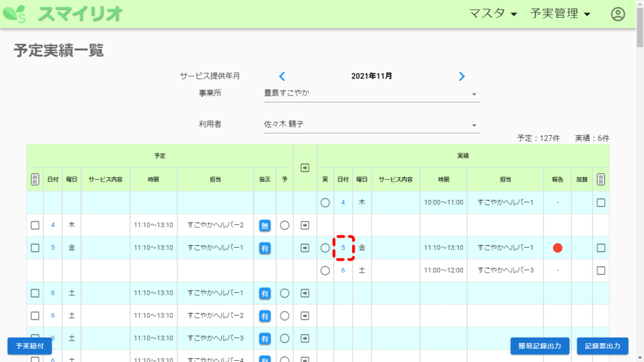Tick the checkbox for Thursday 予定 row
The image size is (644, 362).
pyautogui.click(x=35, y=225)
